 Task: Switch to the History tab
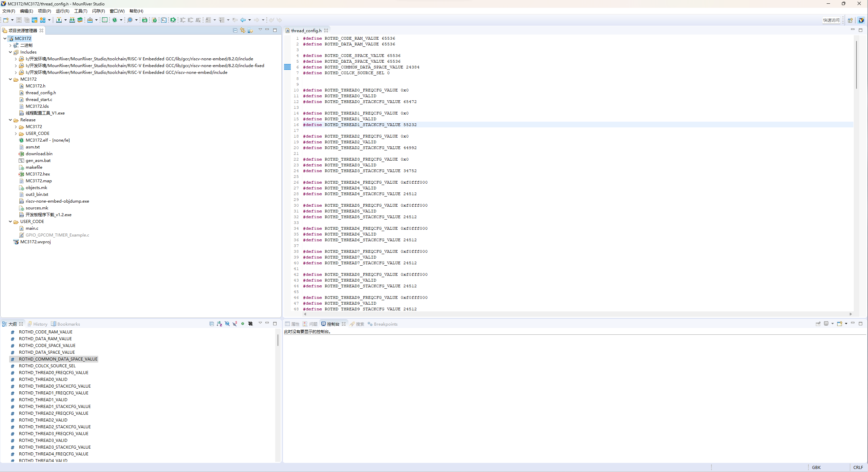point(38,324)
